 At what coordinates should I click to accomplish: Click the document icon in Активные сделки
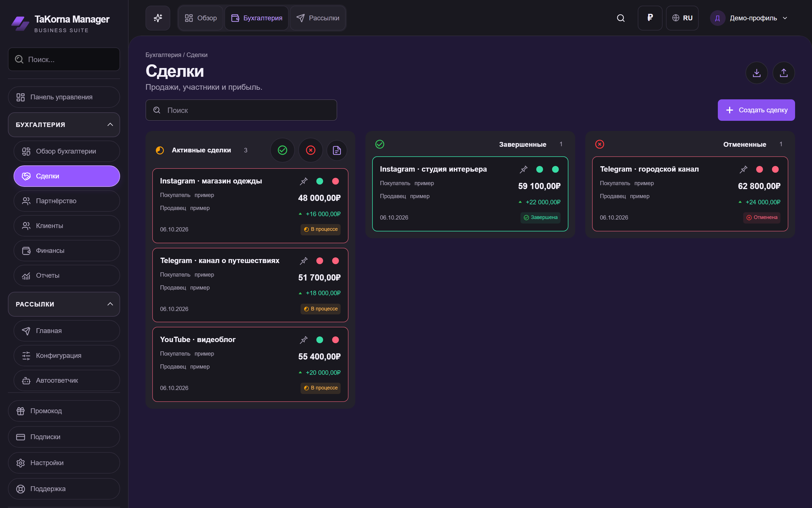(337, 150)
